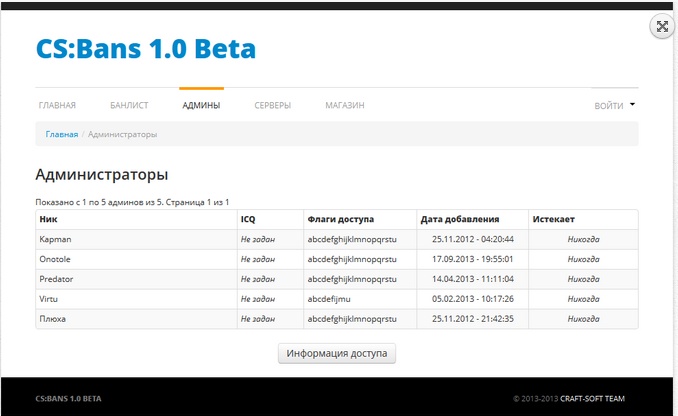
Task: Click the CS:BANS 1.0 BETA footer text
Action: coord(68,399)
